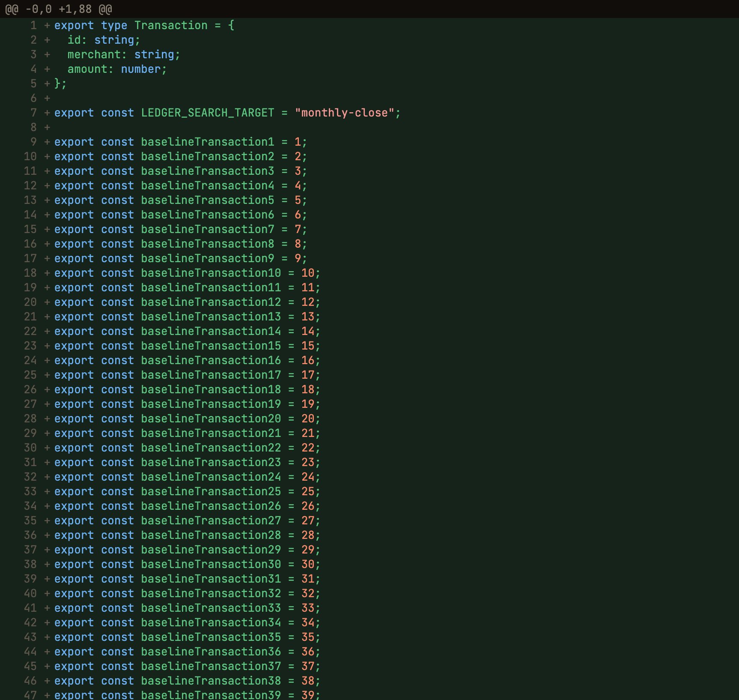Click the baselineTransaction2 identifier
The width and height of the screenshot is (739, 700).
click(x=208, y=156)
